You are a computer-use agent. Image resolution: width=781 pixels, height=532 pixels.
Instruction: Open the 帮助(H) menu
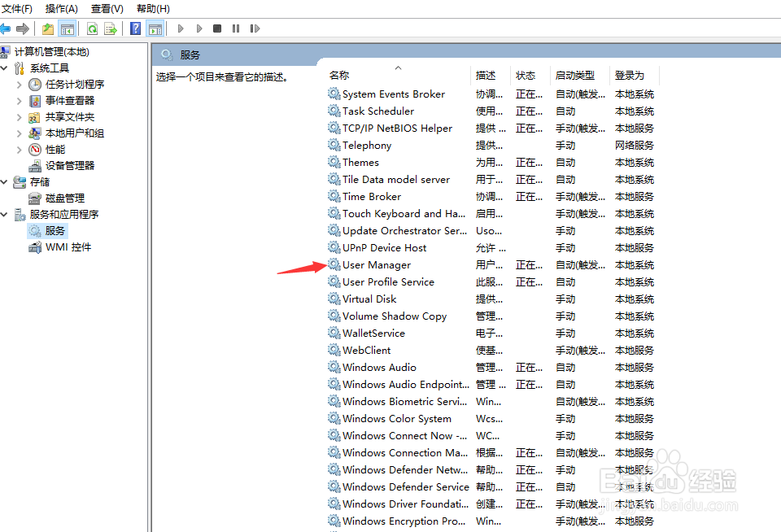153,8
